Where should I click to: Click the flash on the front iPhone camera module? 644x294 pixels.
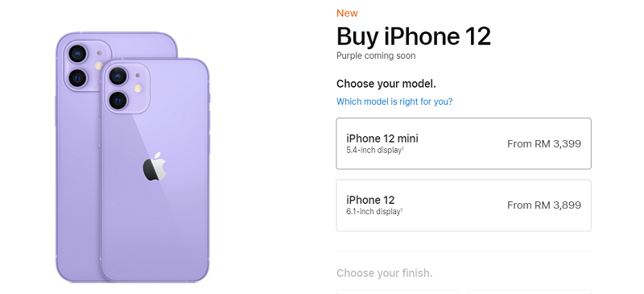click(x=138, y=88)
